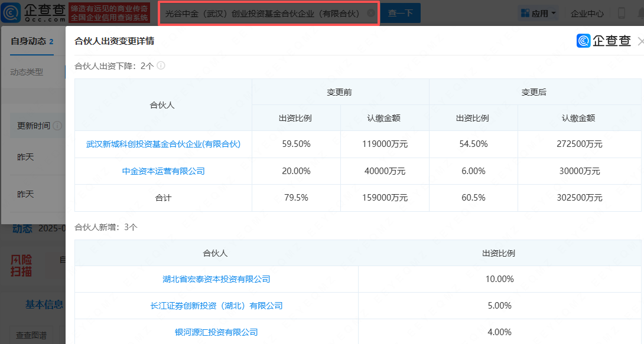The width and height of the screenshot is (644, 344).
Task: Open 银河源汇投资有限公司 link
Action: [216, 332]
